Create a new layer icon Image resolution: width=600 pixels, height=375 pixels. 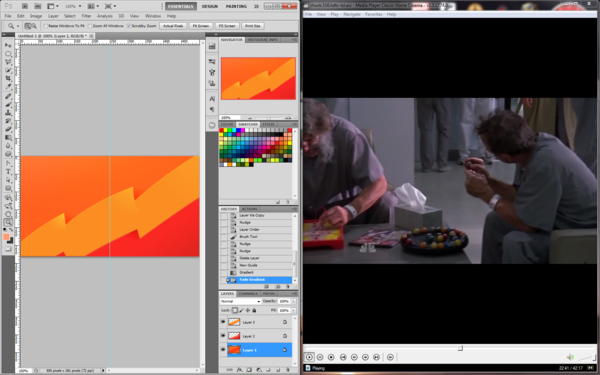(278, 370)
